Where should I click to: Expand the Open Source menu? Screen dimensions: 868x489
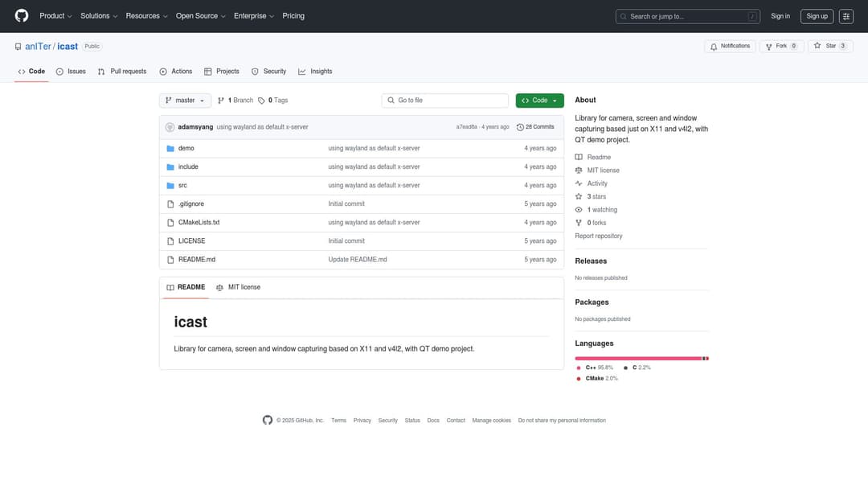click(200, 16)
